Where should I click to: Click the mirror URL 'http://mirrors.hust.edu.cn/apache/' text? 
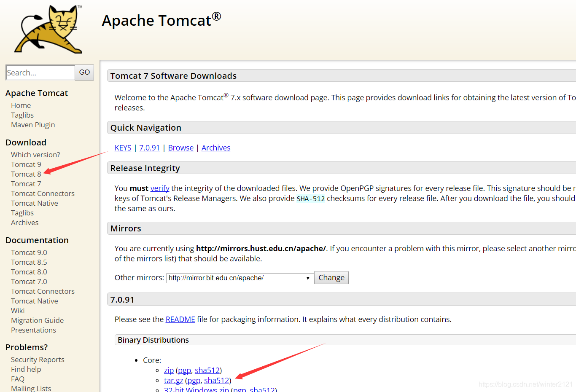tap(261, 249)
